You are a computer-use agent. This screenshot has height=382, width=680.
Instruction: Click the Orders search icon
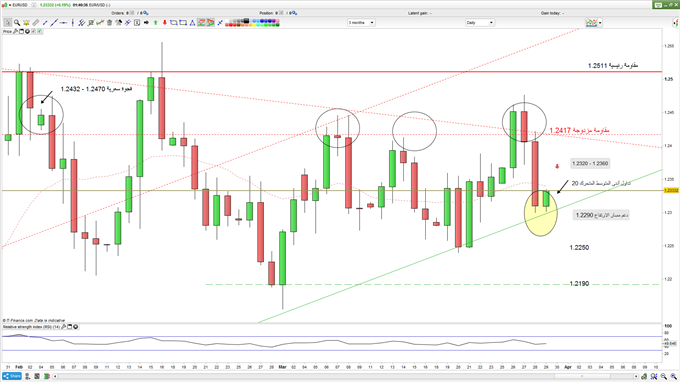click(146, 13)
